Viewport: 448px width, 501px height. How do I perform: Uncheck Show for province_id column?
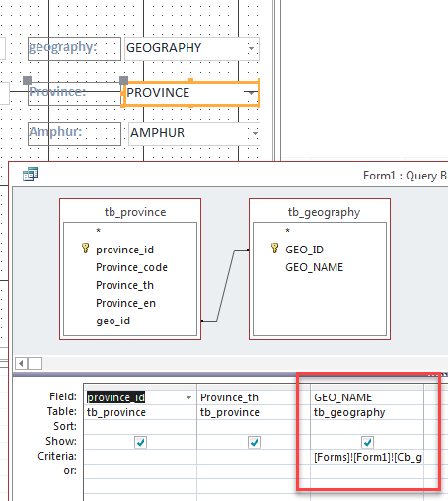tap(140, 442)
